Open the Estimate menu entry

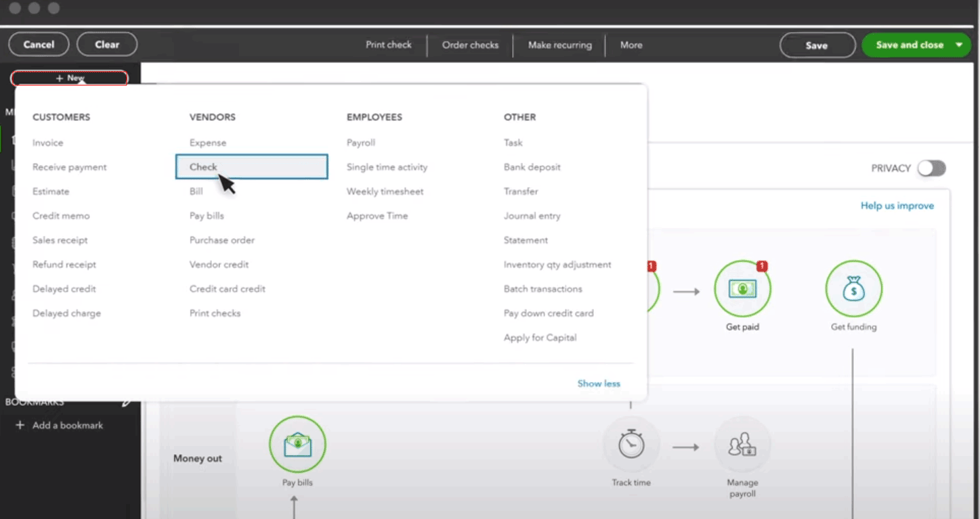pyautogui.click(x=51, y=191)
